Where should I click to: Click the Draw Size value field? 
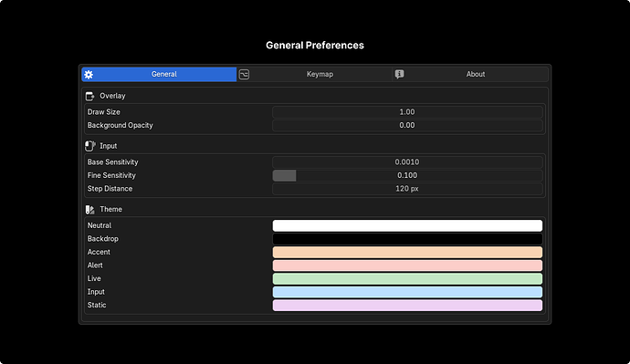point(407,112)
